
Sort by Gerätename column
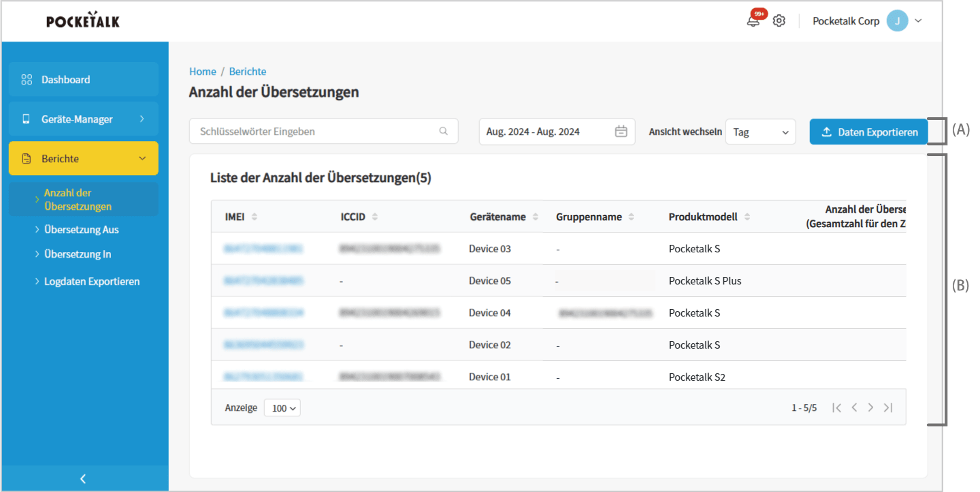pos(535,217)
